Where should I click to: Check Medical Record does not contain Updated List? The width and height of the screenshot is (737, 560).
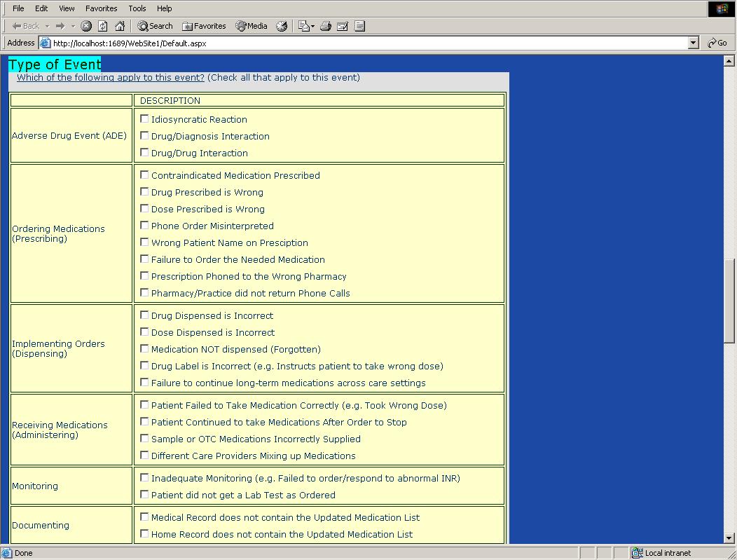coord(144,517)
